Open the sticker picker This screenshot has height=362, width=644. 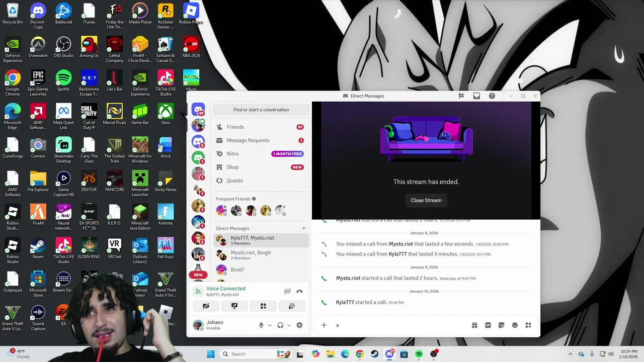coord(501,325)
